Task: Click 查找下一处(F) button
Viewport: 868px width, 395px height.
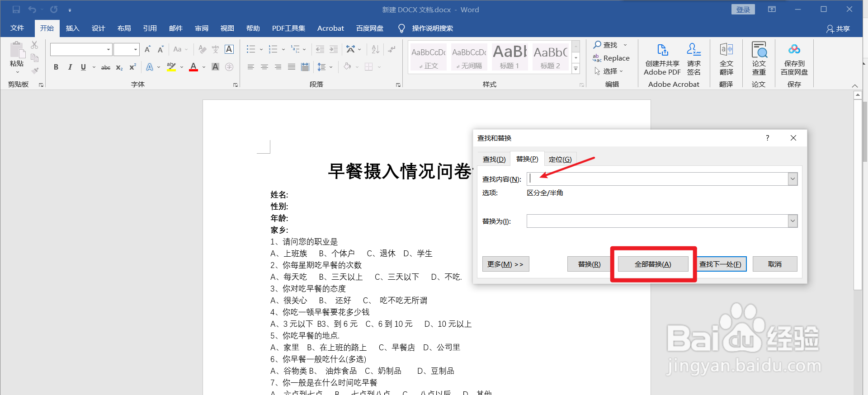Action: (x=720, y=264)
